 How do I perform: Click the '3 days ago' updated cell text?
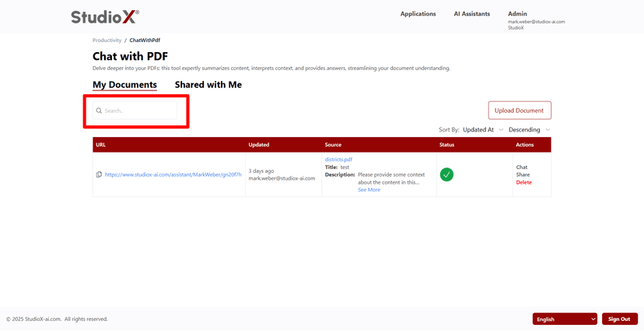[x=261, y=171]
